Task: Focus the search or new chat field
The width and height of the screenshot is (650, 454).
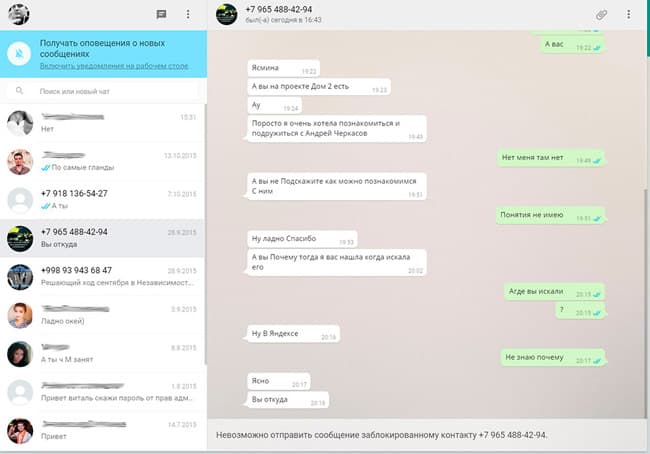Action: pos(102,91)
